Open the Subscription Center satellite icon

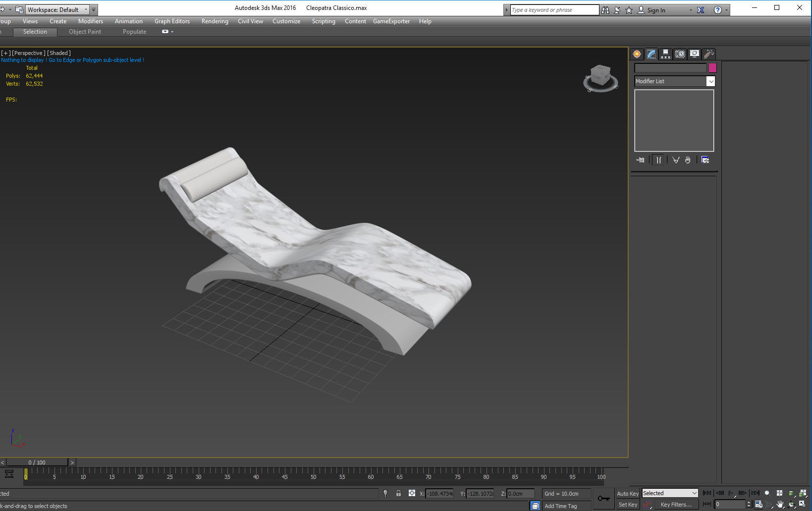point(617,10)
